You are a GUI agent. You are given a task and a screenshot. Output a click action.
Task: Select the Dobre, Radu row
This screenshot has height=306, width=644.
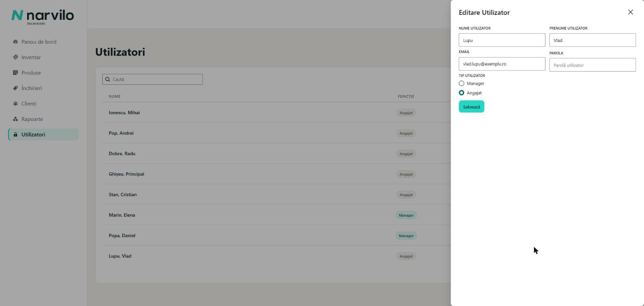click(x=276, y=154)
